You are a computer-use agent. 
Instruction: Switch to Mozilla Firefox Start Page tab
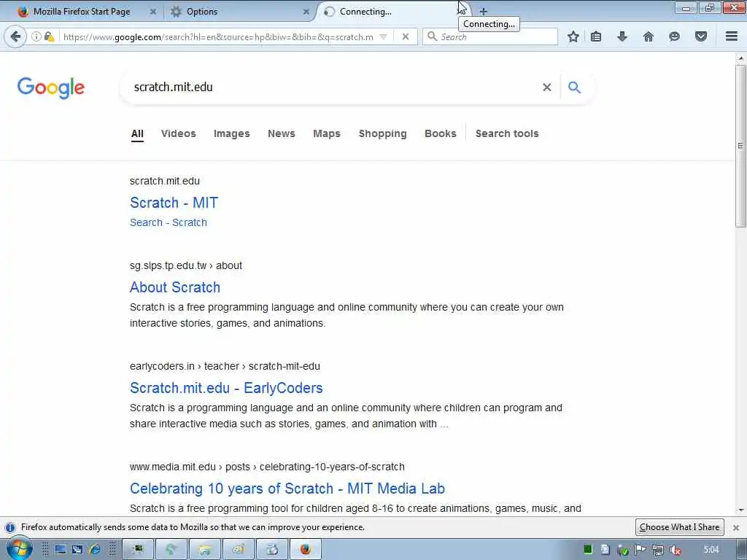[x=81, y=12]
